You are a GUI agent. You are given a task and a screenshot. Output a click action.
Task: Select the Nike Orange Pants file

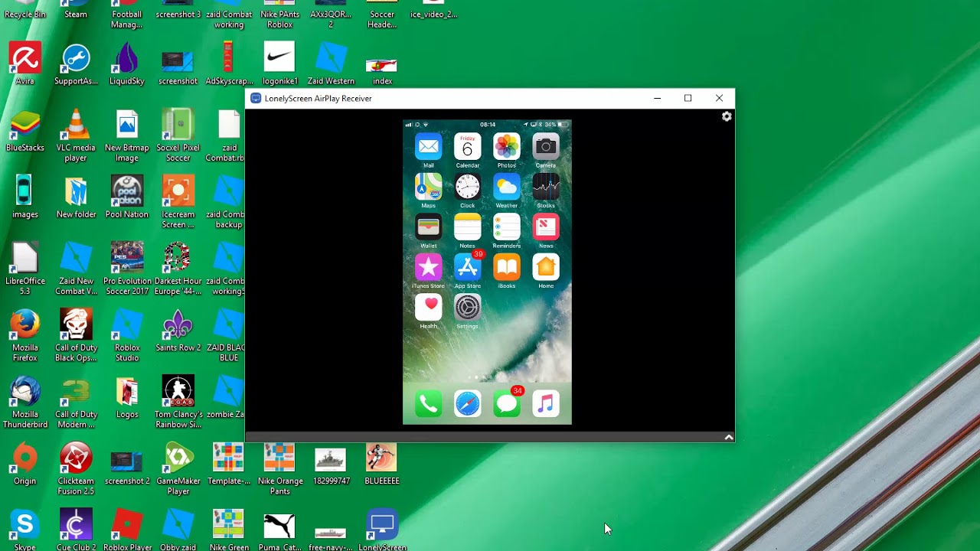coord(279,469)
